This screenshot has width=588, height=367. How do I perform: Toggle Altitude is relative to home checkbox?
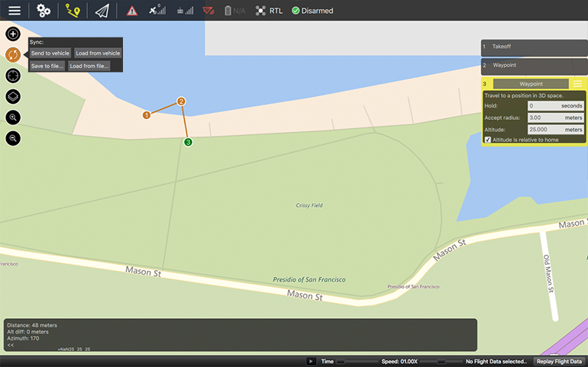click(488, 140)
